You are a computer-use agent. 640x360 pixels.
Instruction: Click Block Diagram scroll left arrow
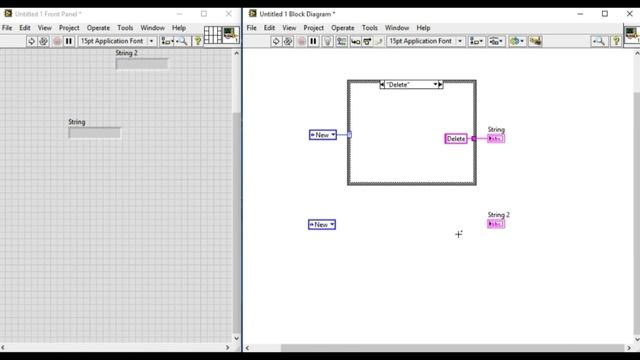click(x=247, y=348)
